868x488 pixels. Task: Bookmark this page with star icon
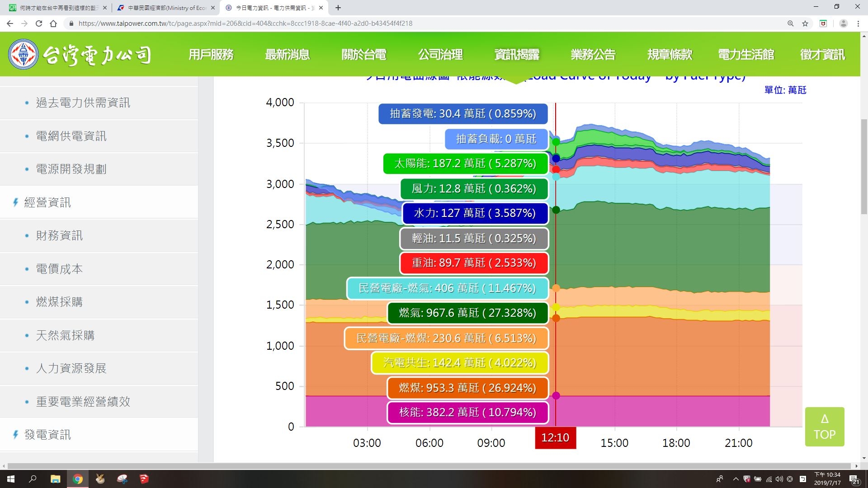coord(805,23)
